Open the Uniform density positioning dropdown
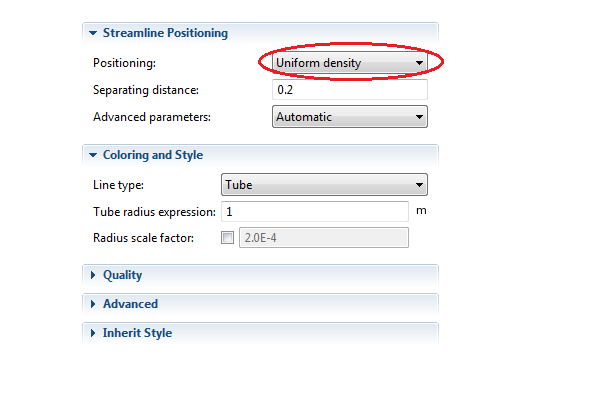 tap(340, 64)
